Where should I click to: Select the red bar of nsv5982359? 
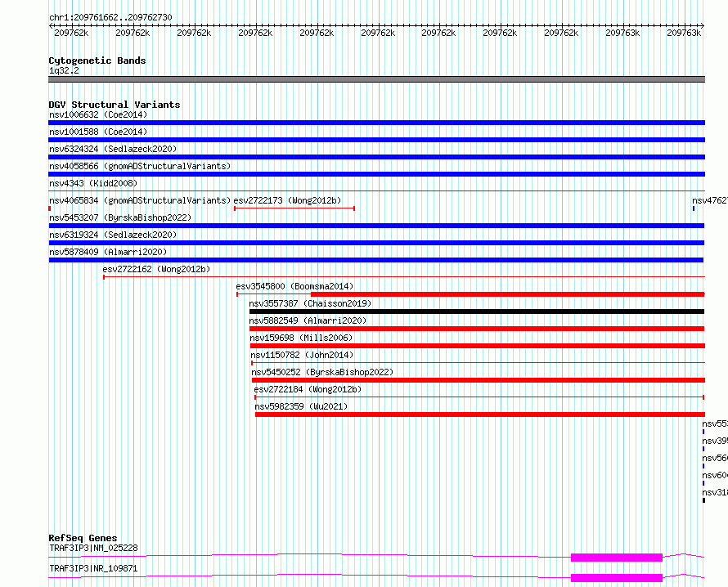(x=480, y=414)
